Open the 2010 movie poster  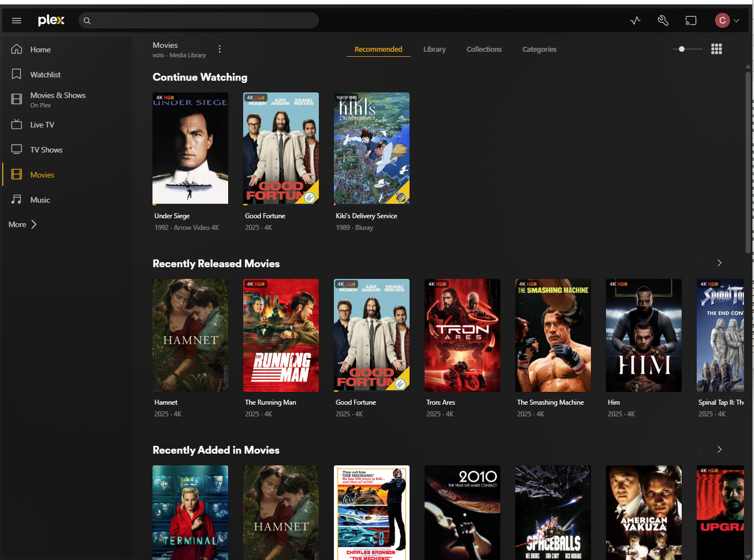(x=462, y=513)
